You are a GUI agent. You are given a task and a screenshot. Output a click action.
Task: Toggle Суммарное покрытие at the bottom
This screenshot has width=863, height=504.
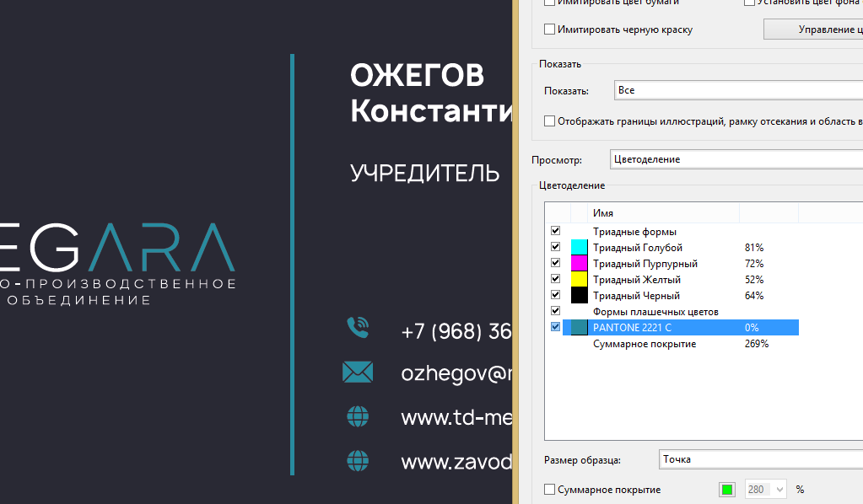click(549, 489)
